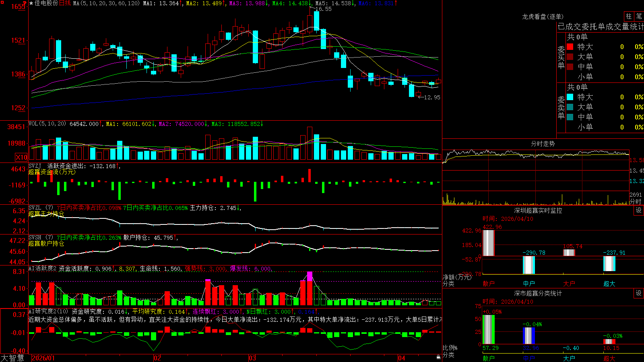This screenshot has width=644, height=362.
Task: Click the 04 month marker on time axis
Action: click(401, 358)
